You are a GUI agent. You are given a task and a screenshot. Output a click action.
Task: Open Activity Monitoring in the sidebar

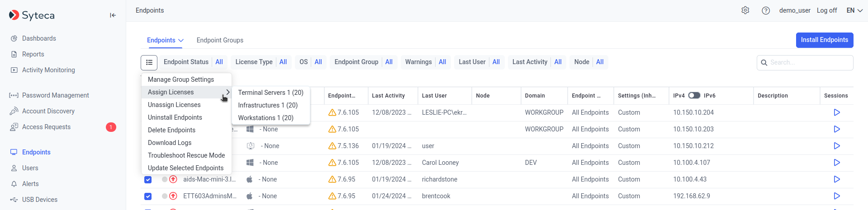pyautogui.click(x=48, y=70)
